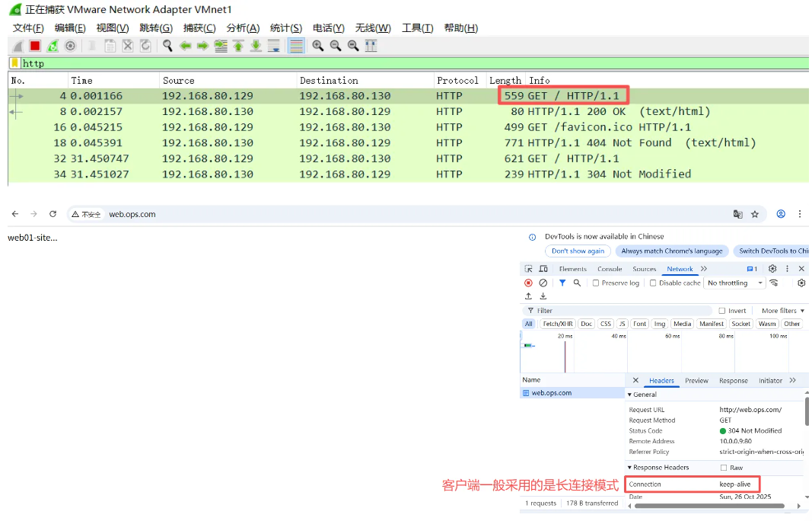The image size is (812, 521).
Task: Click Always match Chrome's language button
Action: [x=671, y=251]
